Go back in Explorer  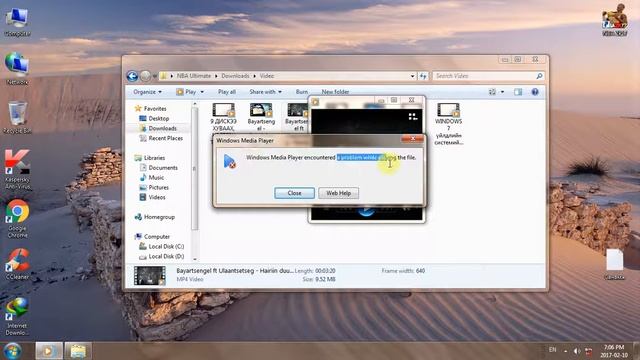[132, 76]
